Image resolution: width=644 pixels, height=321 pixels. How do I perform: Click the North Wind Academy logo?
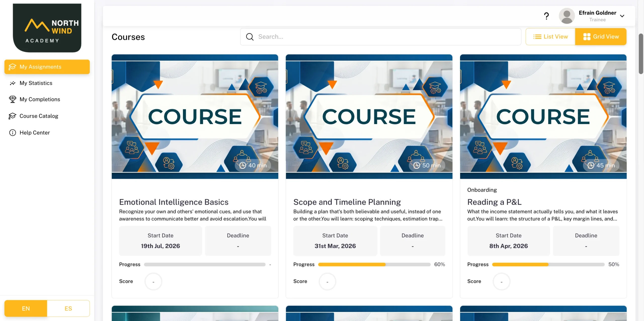coord(47,28)
